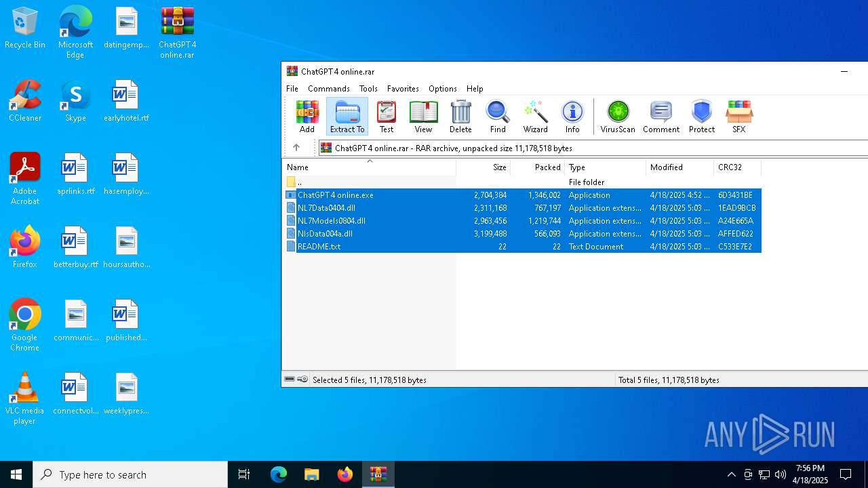Select the earlyhotel.rtf desktop file
Viewport: 868px width, 488px height.
126,102
